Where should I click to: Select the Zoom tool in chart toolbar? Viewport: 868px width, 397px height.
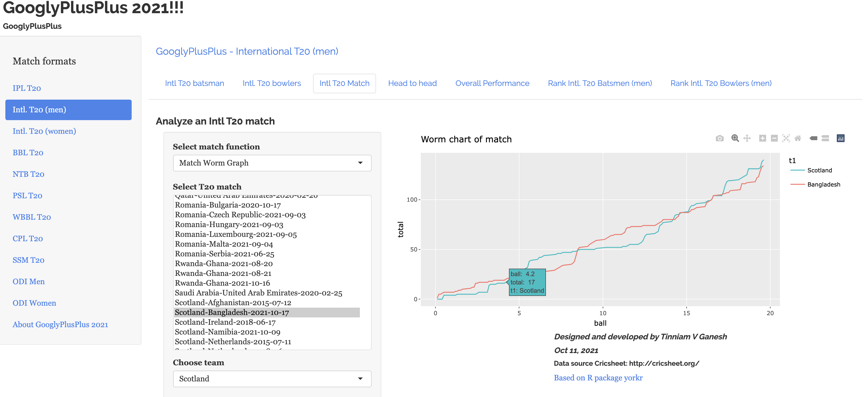735,138
